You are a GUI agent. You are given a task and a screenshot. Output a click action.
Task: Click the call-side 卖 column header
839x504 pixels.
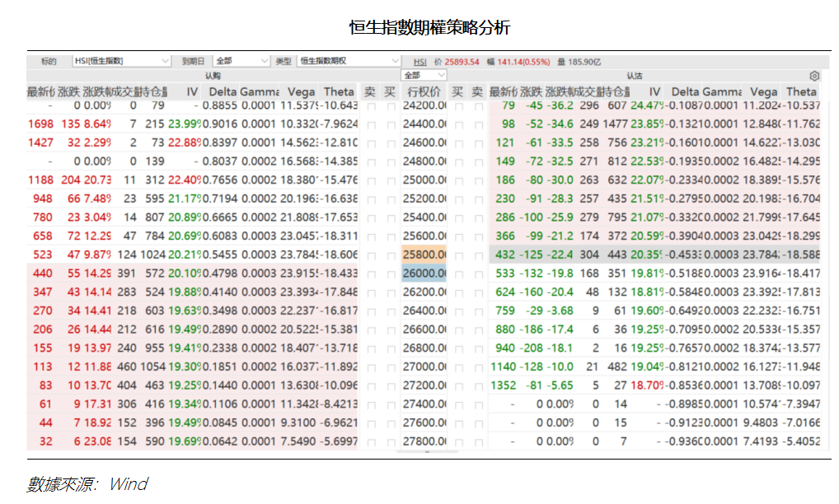370,91
